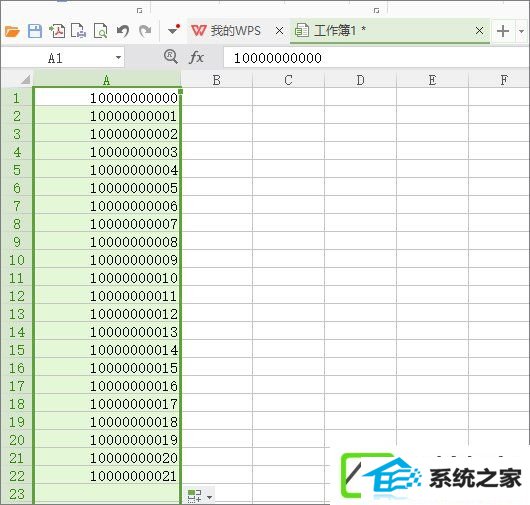Select column B header

coord(217,80)
